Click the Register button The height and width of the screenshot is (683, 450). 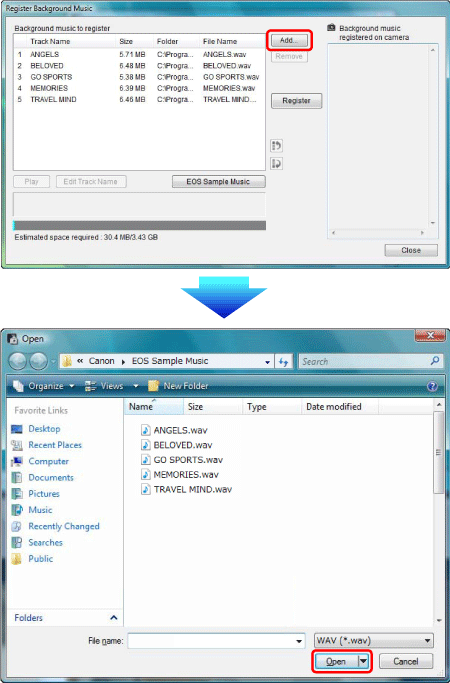pos(296,101)
